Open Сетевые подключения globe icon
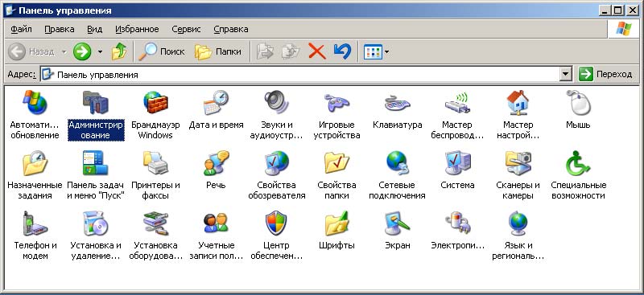Screen dimensions: 644x295 (397, 163)
